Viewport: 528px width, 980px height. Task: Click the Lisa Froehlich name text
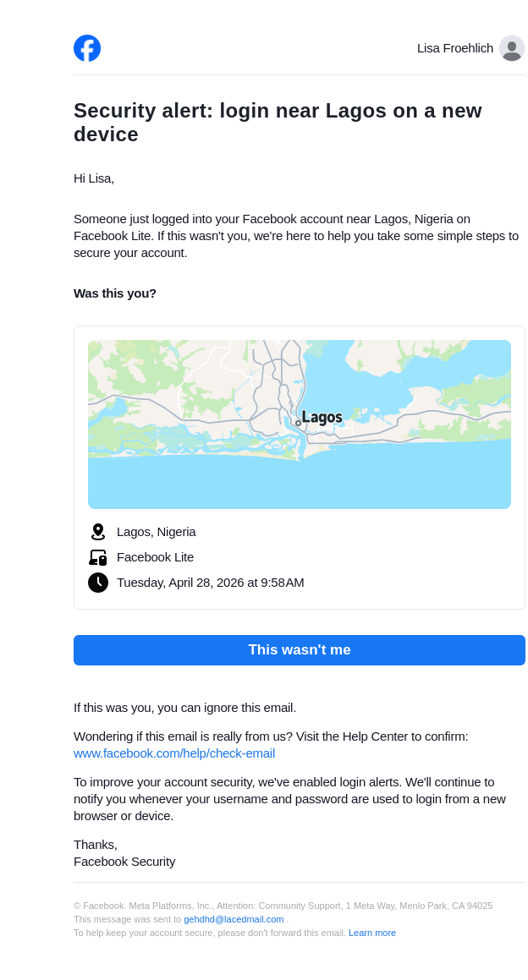[455, 48]
